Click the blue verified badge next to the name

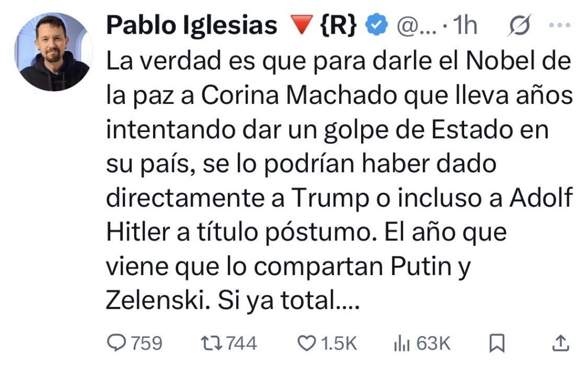[375, 23]
